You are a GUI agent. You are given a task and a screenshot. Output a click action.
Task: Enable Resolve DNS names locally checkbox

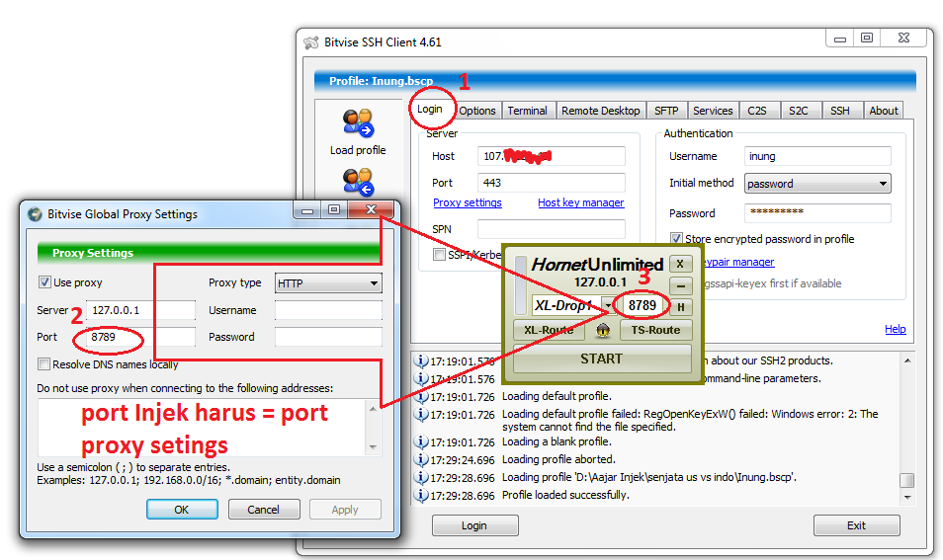(x=43, y=364)
